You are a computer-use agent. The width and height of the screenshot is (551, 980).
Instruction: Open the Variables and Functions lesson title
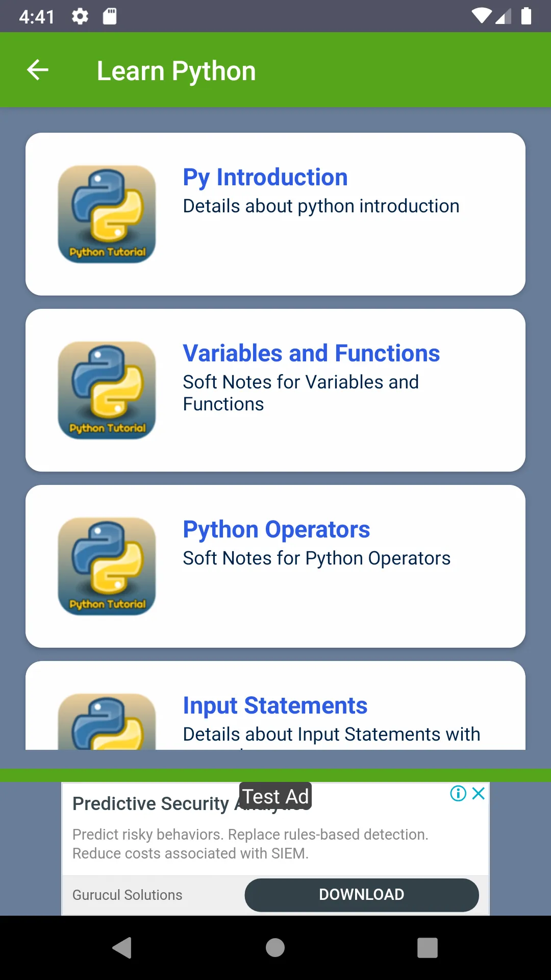tap(311, 353)
